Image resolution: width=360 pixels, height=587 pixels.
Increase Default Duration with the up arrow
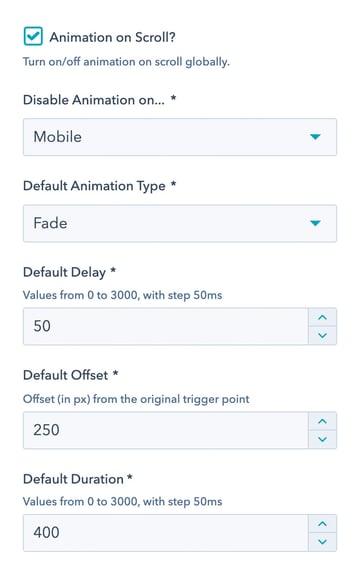pyautogui.click(x=322, y=524)
